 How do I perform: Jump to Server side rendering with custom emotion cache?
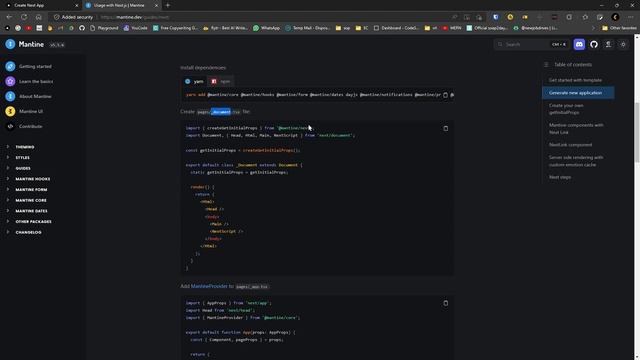point(576,161)
